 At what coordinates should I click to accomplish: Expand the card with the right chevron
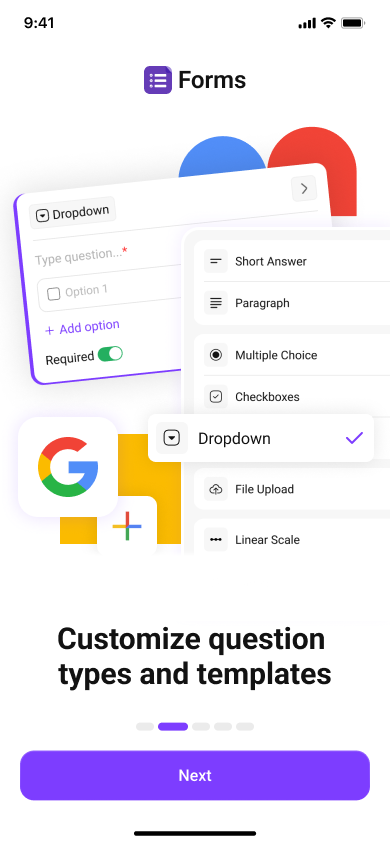coord(304,188)
